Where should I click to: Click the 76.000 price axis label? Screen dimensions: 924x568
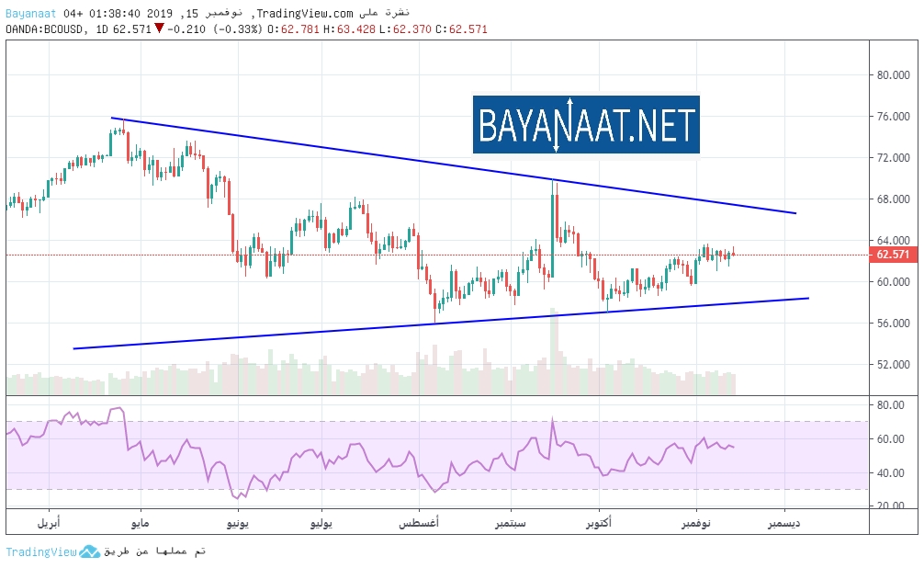893,117
